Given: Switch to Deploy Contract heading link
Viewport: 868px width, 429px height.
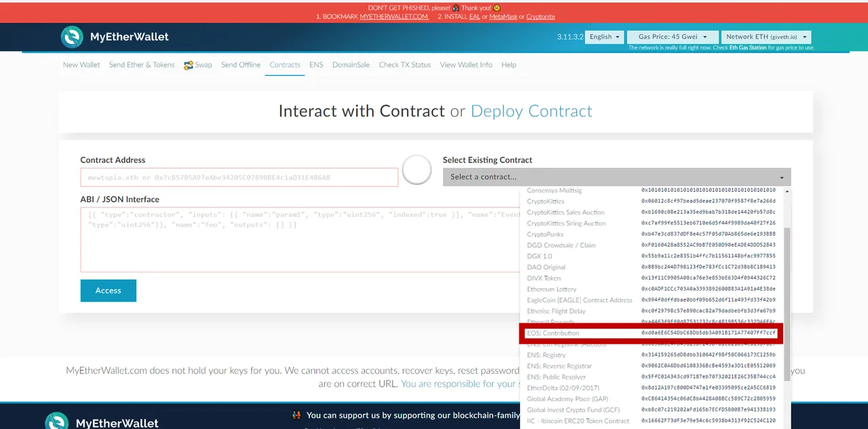Looking at the screenshot, I should (531, 111).
